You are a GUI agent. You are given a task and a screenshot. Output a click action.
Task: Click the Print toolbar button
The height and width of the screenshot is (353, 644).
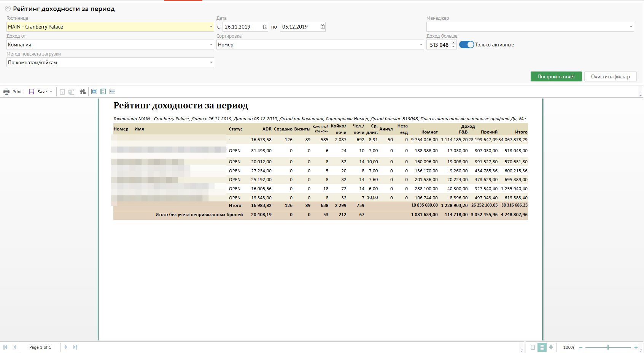[x=13, y=92]
